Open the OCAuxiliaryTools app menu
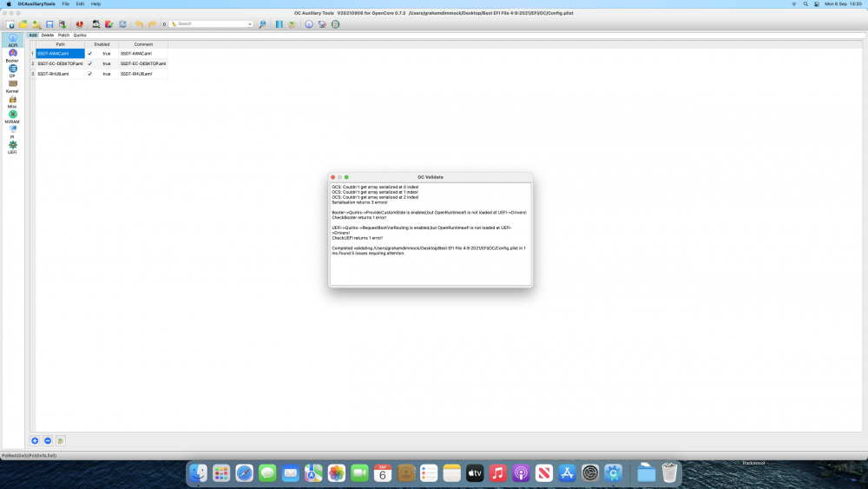 [x=36, y=3]
